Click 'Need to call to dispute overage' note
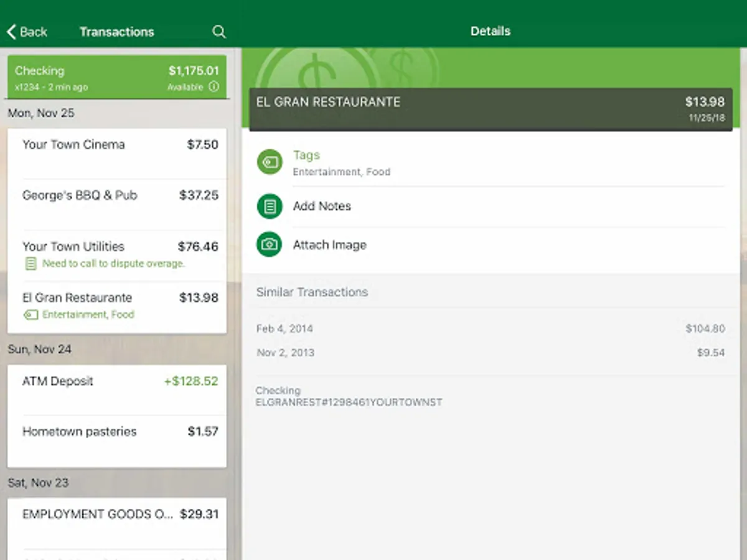The height and width of the screenshot is (560, 747). [x=113, y=264]
